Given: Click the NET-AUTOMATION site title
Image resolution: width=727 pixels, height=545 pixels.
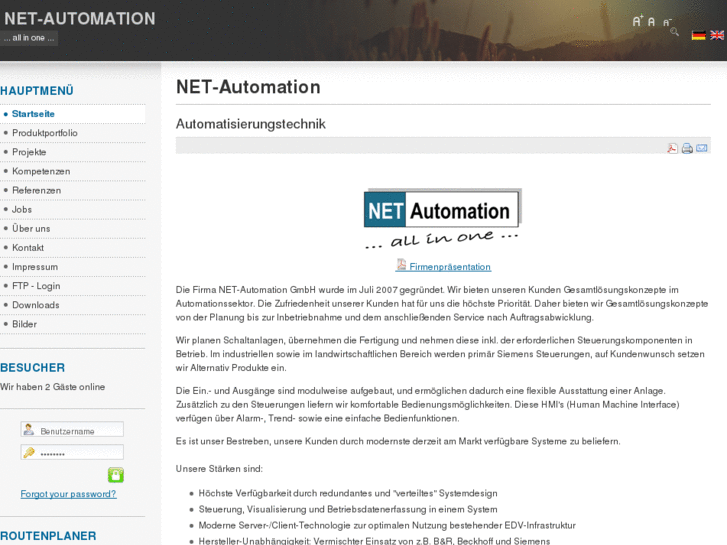Looking at the screenshot, I should [x=80, y=19].
